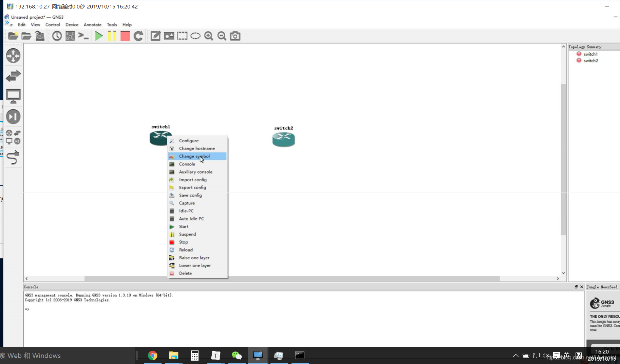The height and width of the screenshot is (364, 620).
Task: Choose Reload in the context menu
Action: (x=197, y=250)
